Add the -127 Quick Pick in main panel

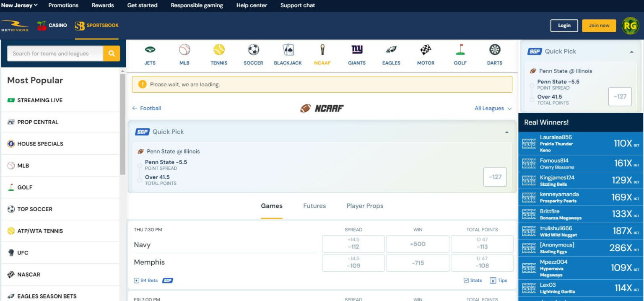(495, 177)
